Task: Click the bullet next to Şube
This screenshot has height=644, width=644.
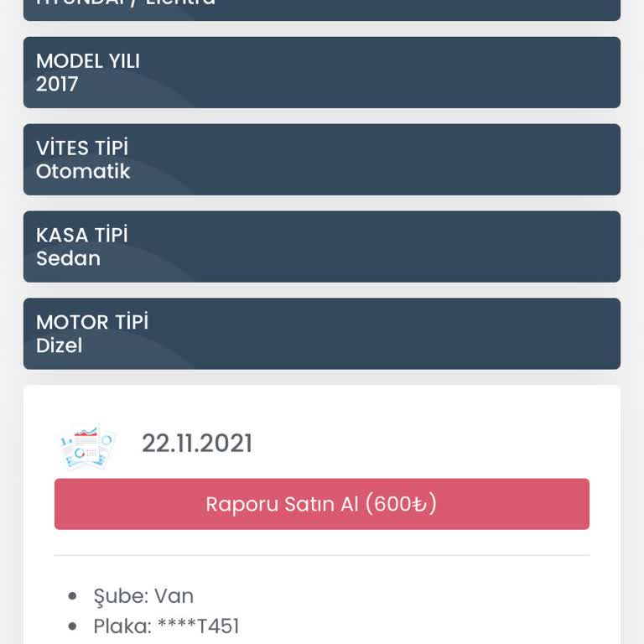Action: (73, 597)
